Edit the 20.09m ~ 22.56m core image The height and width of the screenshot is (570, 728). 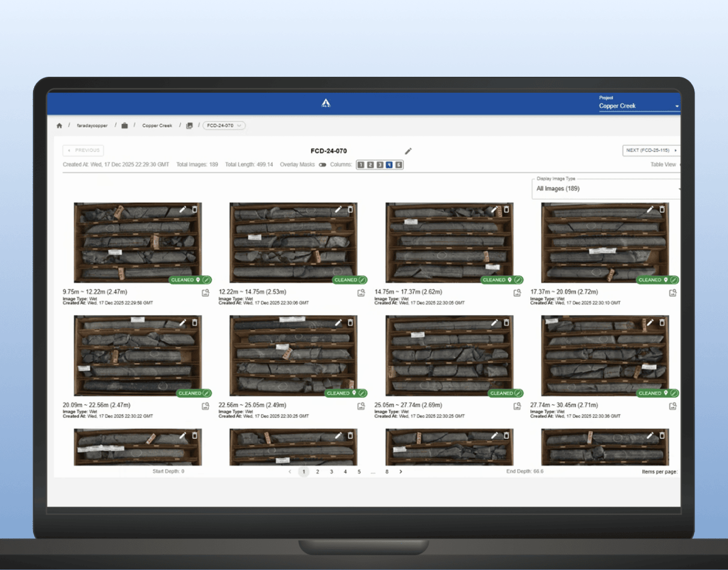pos(183,323)
